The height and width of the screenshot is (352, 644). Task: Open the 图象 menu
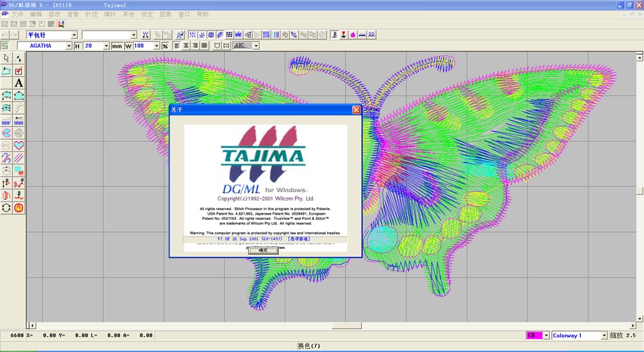click(x=166, y=14)
